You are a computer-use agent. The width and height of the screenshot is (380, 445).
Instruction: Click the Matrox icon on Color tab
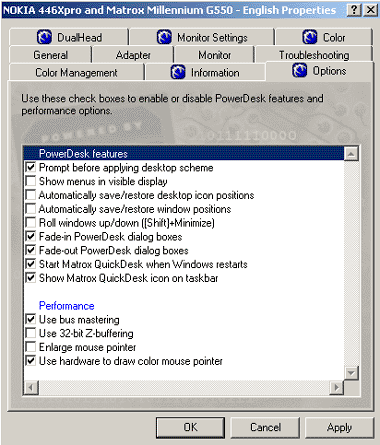310,37
